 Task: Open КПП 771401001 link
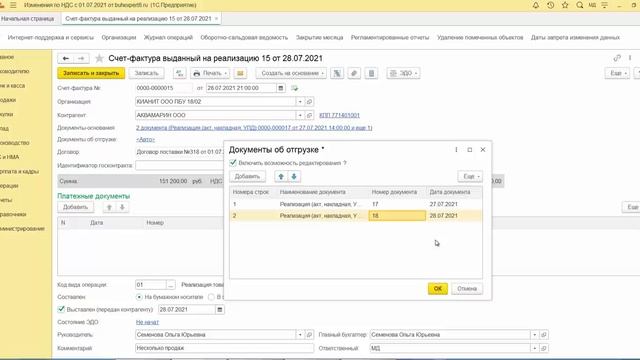click(x=339, y=115)
